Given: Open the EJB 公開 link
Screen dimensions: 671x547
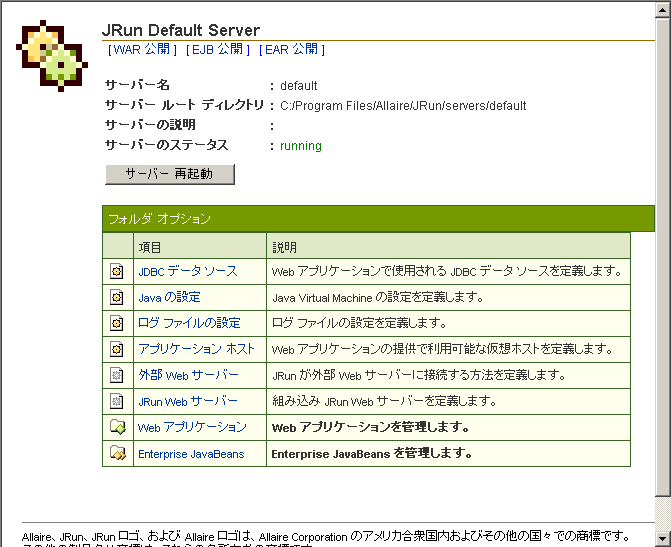Looking at the screenshot, I should point(218,50).
